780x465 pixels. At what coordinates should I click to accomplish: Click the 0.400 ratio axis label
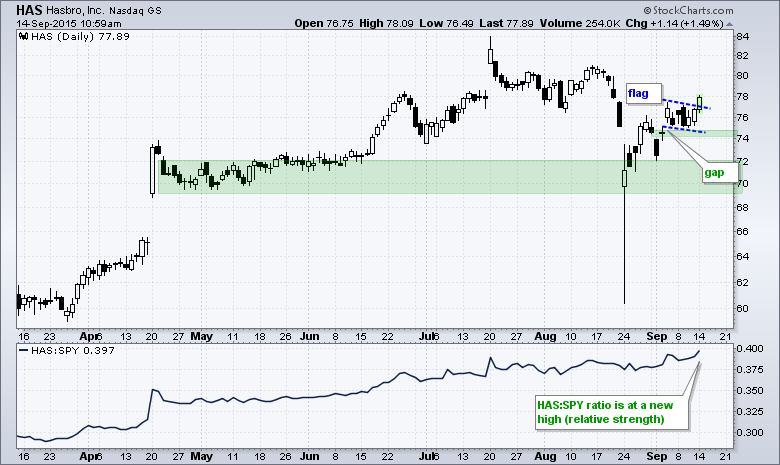click(x=750, y=348)
